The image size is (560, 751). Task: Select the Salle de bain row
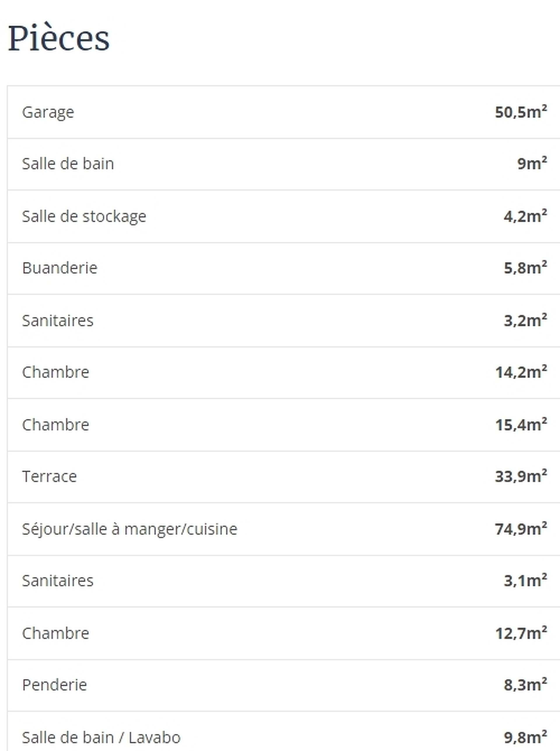point(284,164)
